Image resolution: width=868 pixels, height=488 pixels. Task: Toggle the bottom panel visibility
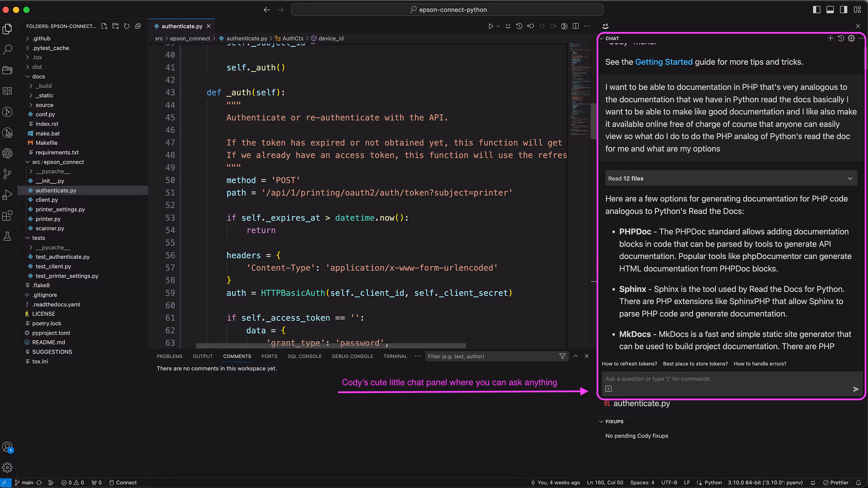830,10
